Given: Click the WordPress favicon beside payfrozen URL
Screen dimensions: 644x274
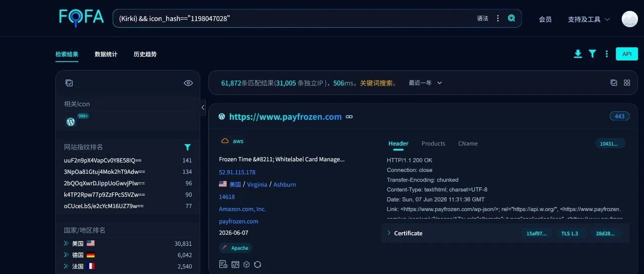Looking at the screenshot, I should [x=222, y=116].
